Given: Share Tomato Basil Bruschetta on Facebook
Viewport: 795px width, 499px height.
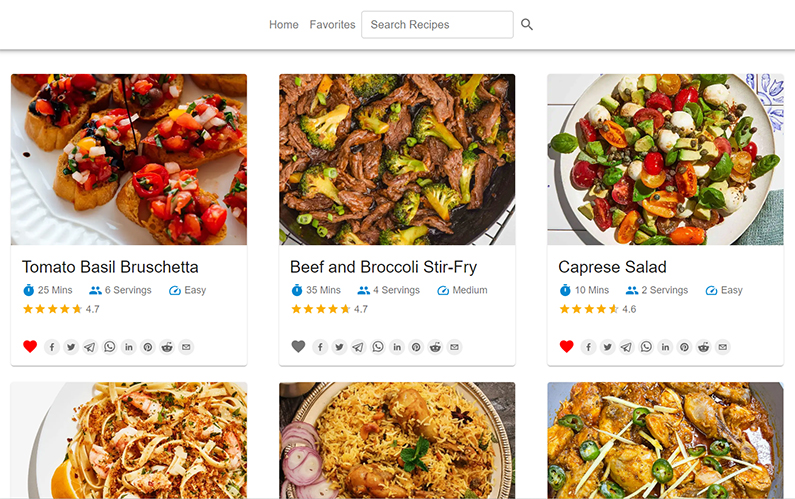Looking at the screenshot, I should [x=52, y=347].
